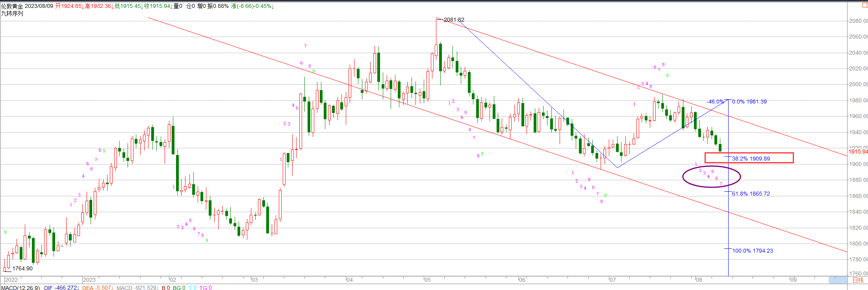Click the orange square icon at top-right
The width and height of the screenshot is (868, 290).
[865, 5]
